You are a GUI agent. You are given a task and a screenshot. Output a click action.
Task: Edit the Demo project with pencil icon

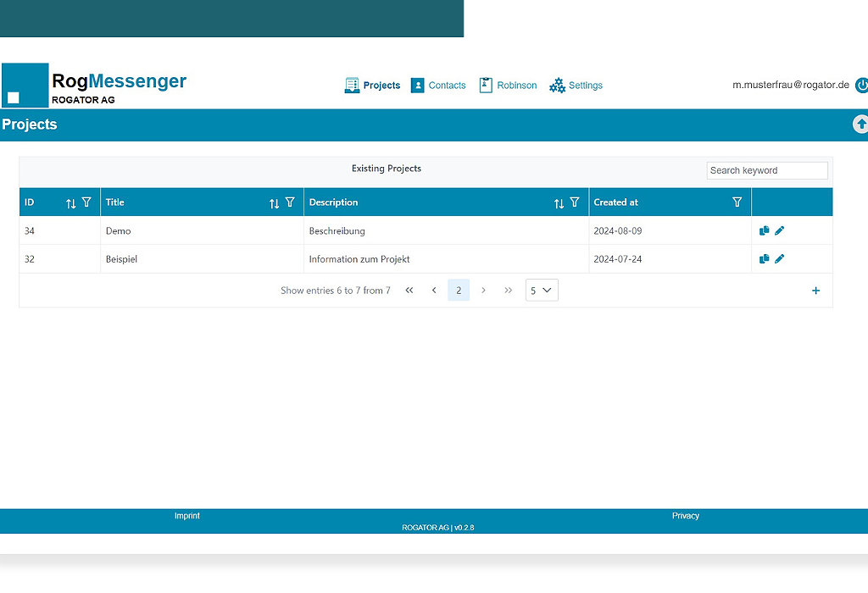780,230
